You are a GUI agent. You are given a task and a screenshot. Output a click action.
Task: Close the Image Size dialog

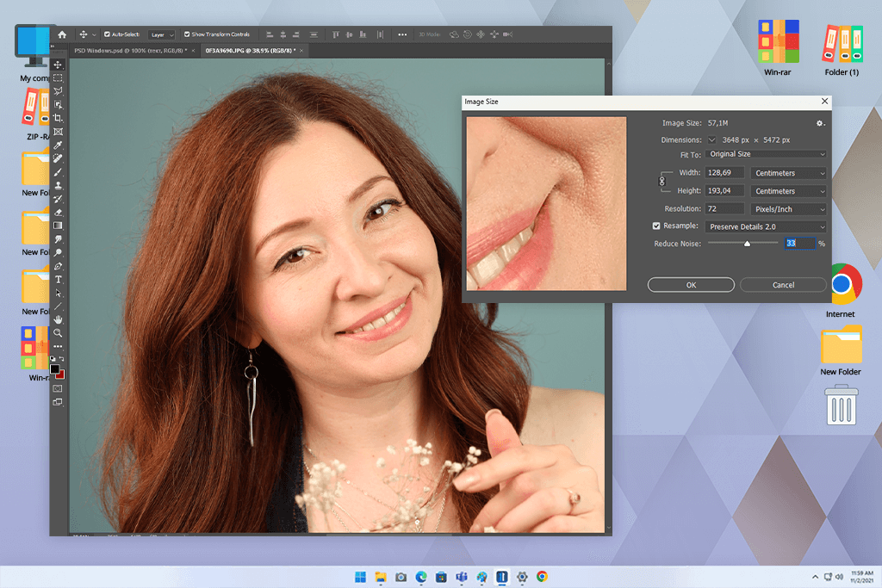pyautogui.click(x=824, y=102)
